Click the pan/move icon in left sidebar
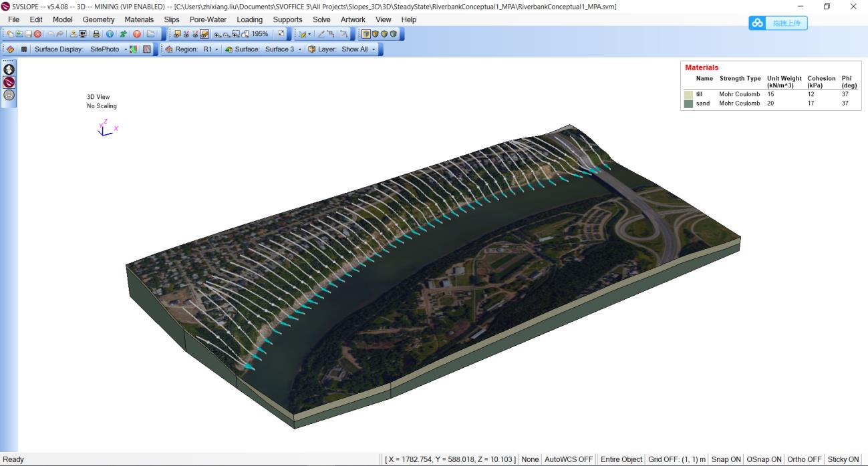868x466 pixels. pos(9,69)
